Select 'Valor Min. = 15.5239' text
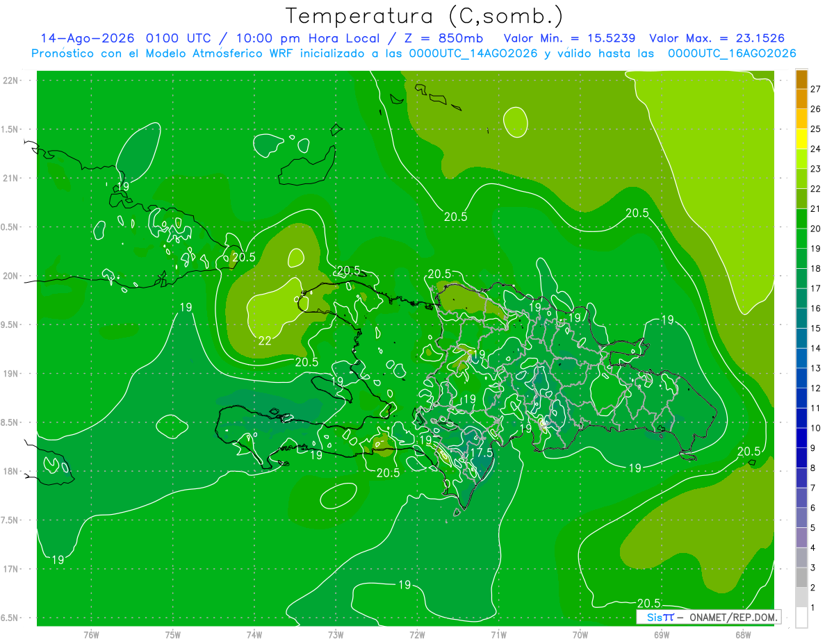The width and height of the screenshot is (834, 644). click(571, 38)
